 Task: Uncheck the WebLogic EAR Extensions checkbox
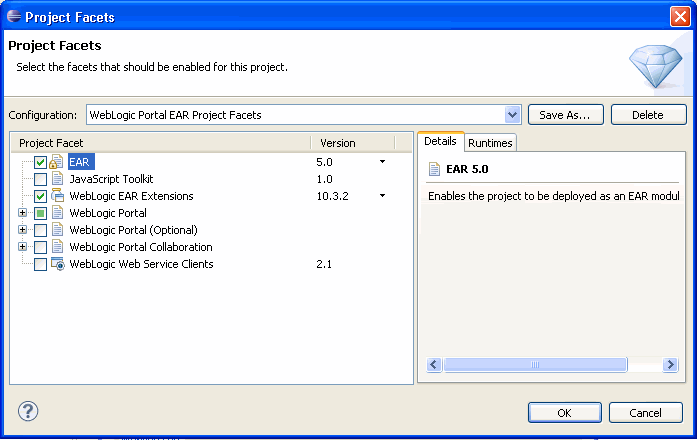coord(40,196)
